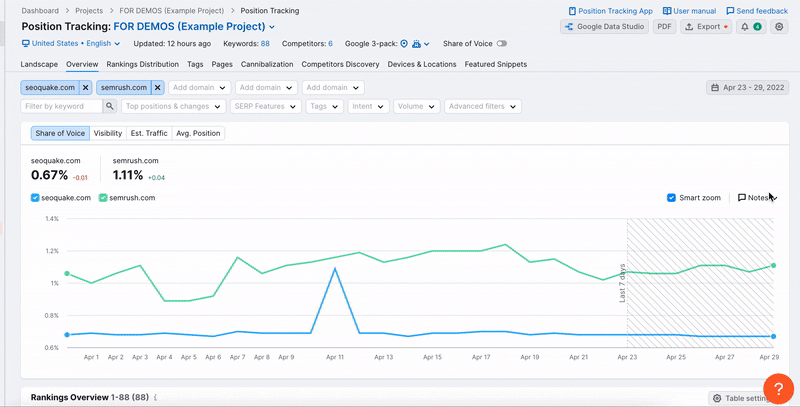Open date range calendar Apr 23 - 29
800x407 pixels.
tap(748, 88)
